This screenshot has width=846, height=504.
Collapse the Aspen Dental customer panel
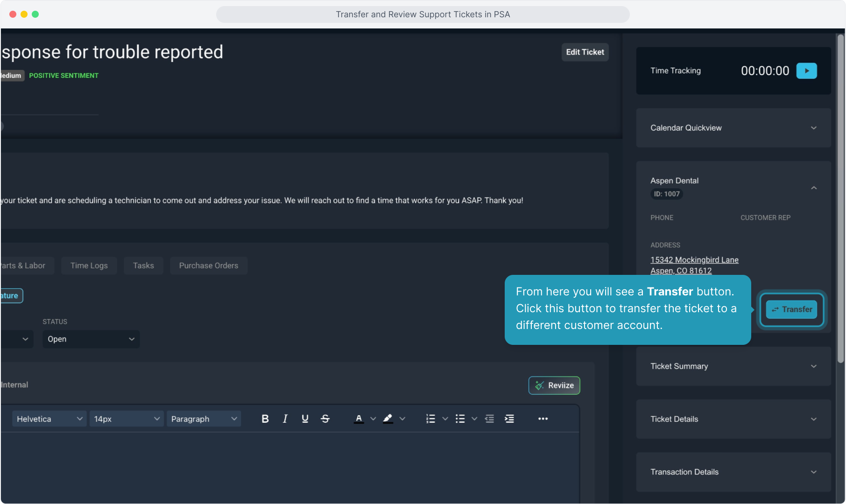[x=813, y=188]
